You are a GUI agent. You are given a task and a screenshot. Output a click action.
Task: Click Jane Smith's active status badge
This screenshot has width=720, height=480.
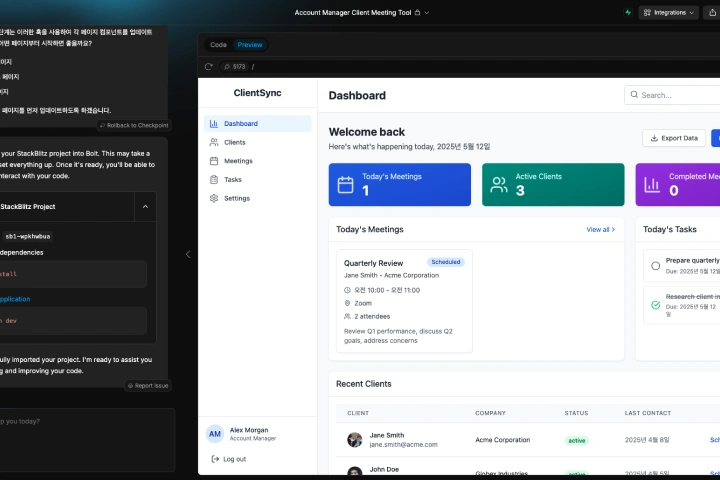click(577, 440)
